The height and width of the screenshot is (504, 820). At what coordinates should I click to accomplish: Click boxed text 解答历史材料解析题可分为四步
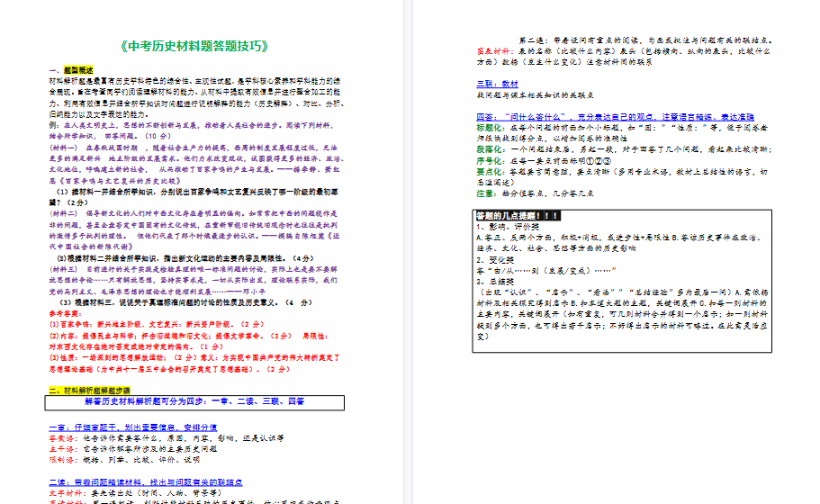(x=194, y=401)
